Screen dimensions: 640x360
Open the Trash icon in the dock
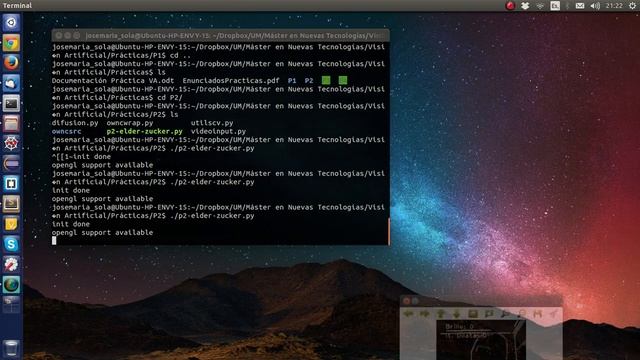click(x=11, y=349)
